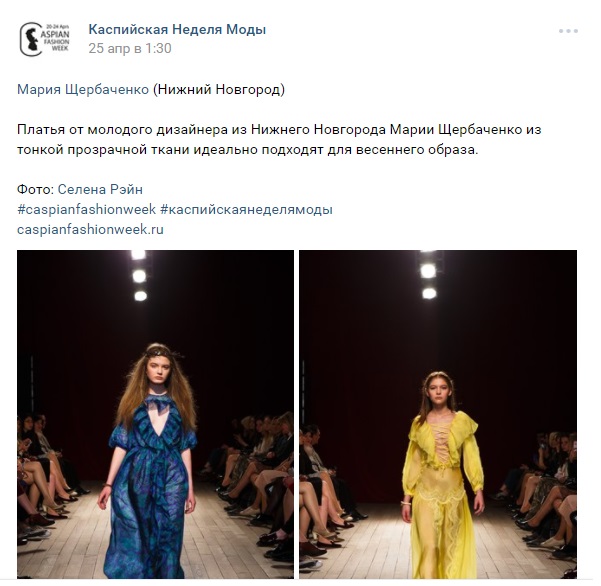Follow the #каспийскаянеделямоды hashtag

coord(246,210)
